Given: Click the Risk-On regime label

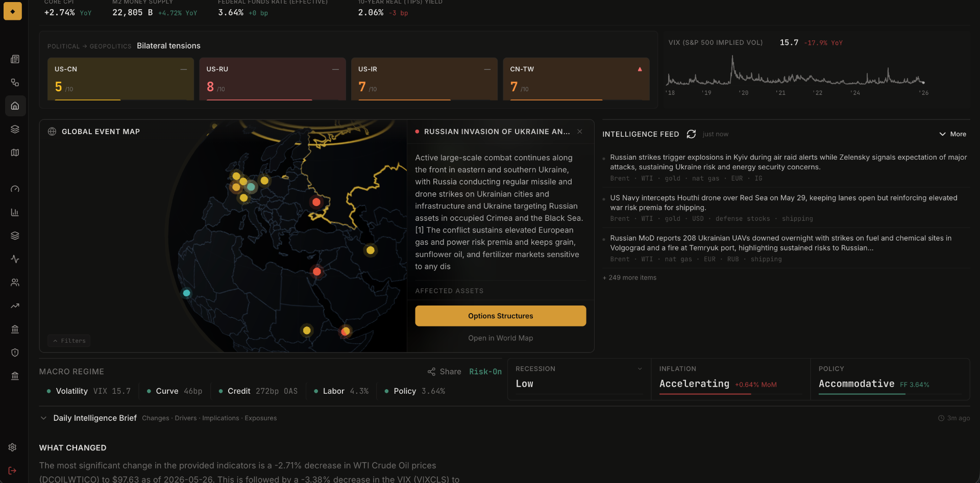Looking at the screenshot, I should click(x=485, y=372).
